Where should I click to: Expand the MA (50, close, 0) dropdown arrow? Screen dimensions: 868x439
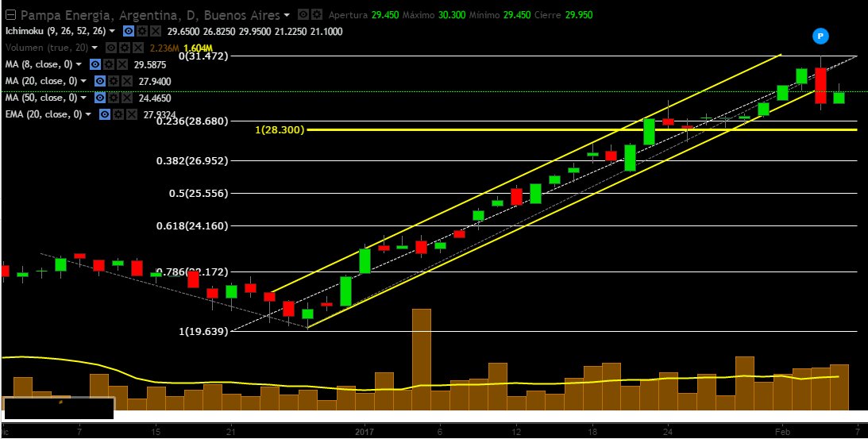83,98
